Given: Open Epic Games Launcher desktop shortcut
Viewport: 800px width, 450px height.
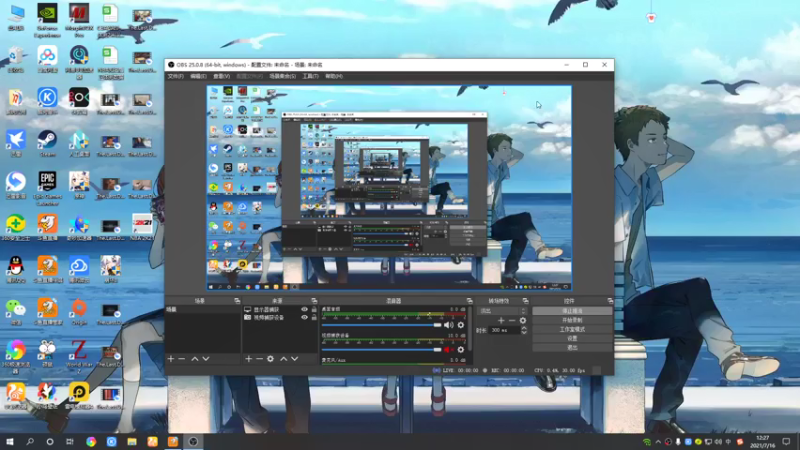Looking at the screenshot, I should [47, 188].
